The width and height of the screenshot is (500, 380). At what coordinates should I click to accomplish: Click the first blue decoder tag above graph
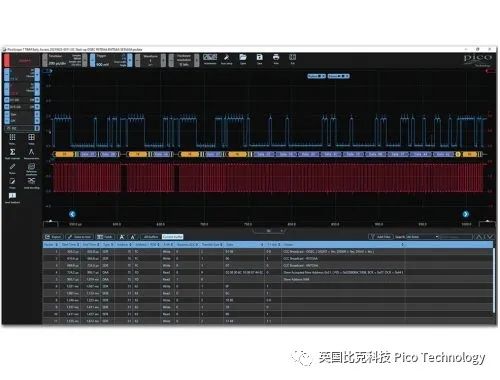tap(316, 76)
